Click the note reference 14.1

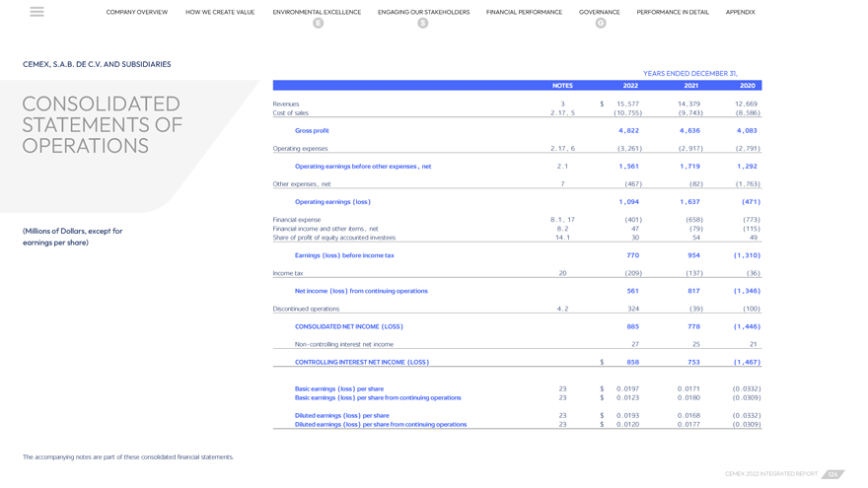(562, 238)
